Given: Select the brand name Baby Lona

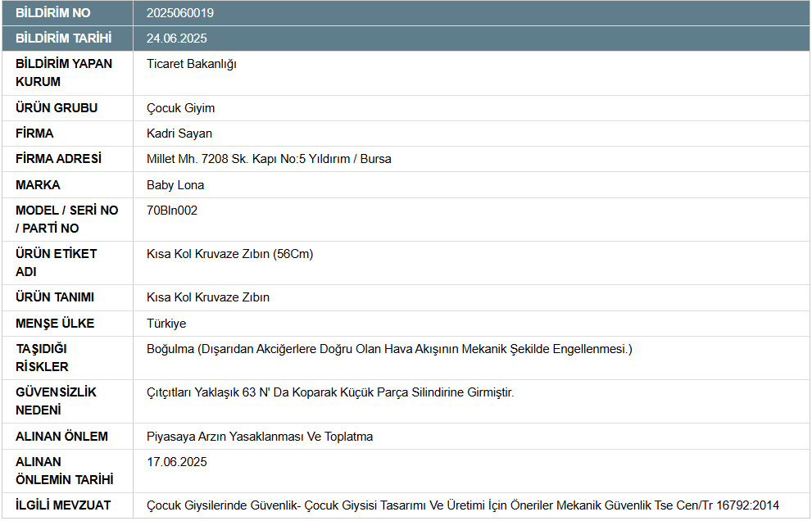Looking at the screenshot, I should (173, 184).
